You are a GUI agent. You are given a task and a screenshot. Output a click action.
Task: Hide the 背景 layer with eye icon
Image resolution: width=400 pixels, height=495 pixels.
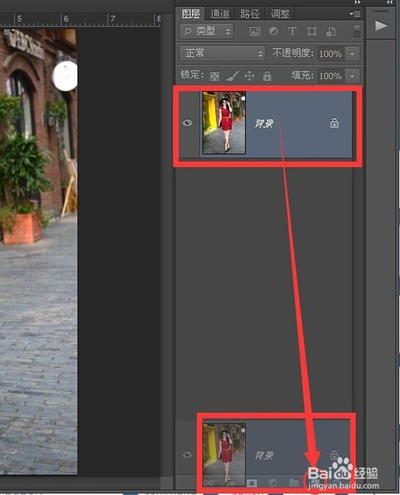pos(187,123)
